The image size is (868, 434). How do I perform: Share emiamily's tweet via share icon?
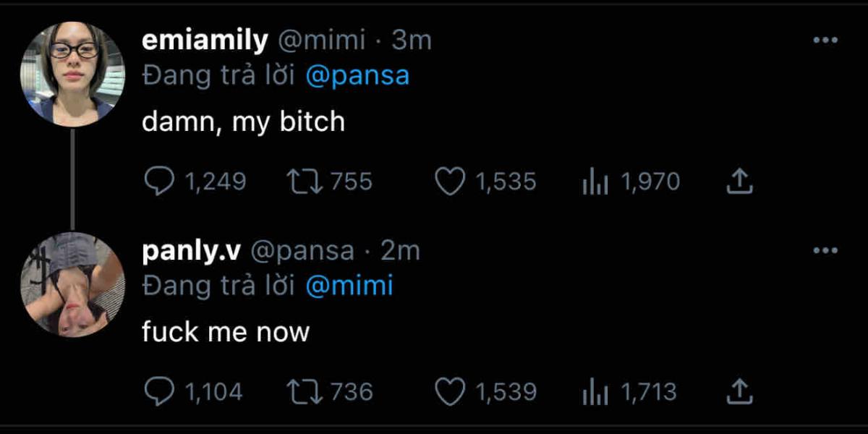click(739, 182)
